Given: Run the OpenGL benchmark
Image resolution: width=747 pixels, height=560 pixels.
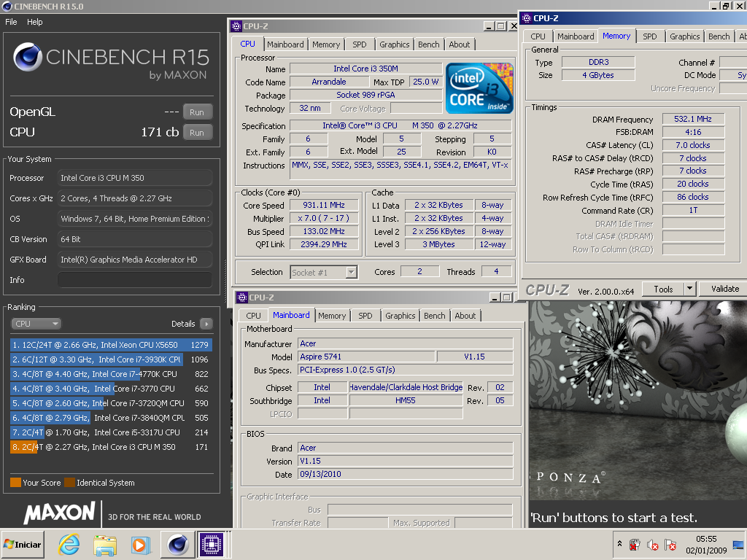Looking at the screenshot, I should 197,112.
